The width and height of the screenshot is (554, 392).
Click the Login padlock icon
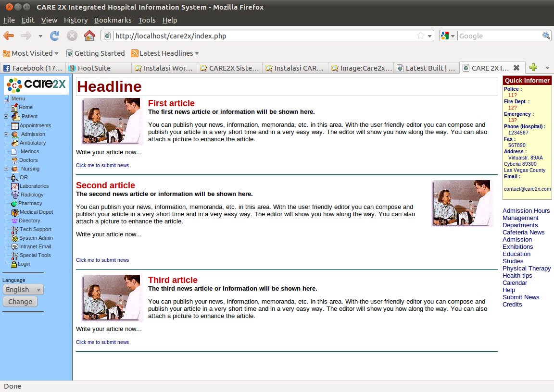click(x=14, y=264)
